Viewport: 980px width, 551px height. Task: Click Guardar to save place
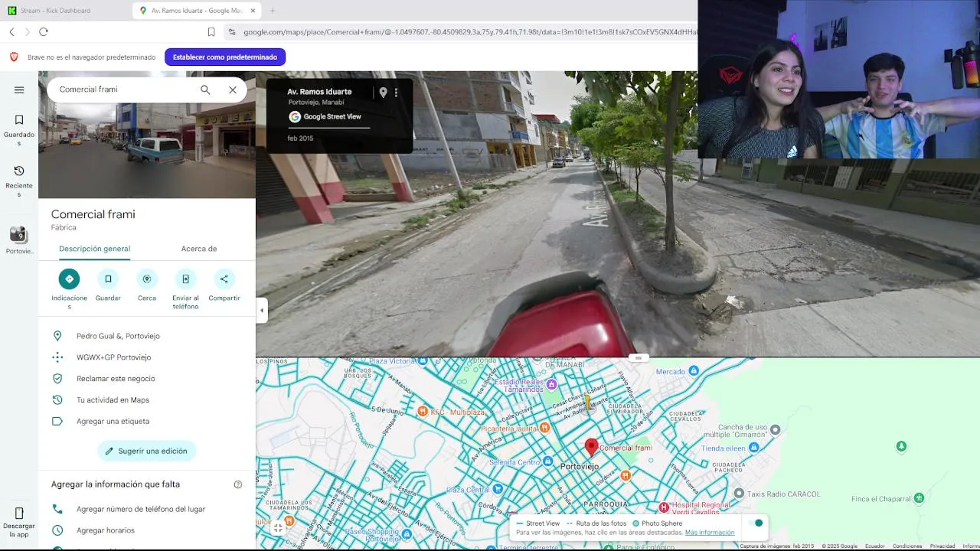[108, 285]
